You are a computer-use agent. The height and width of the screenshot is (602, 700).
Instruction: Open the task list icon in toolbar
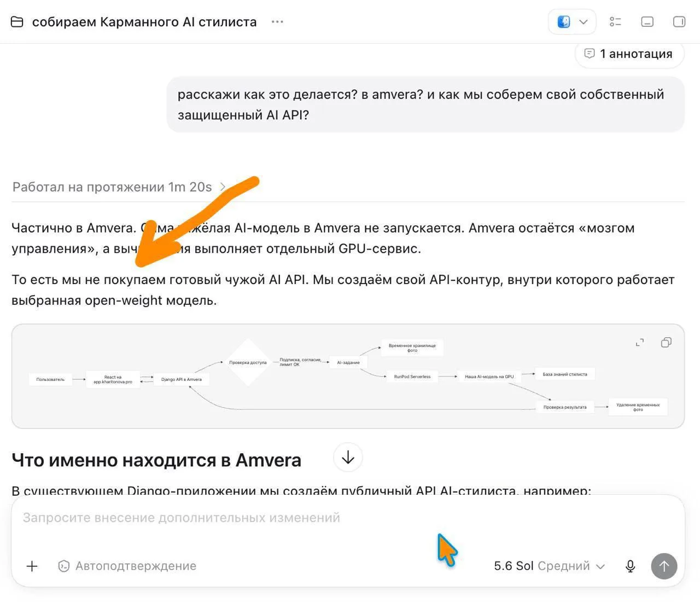pos(615,22)
